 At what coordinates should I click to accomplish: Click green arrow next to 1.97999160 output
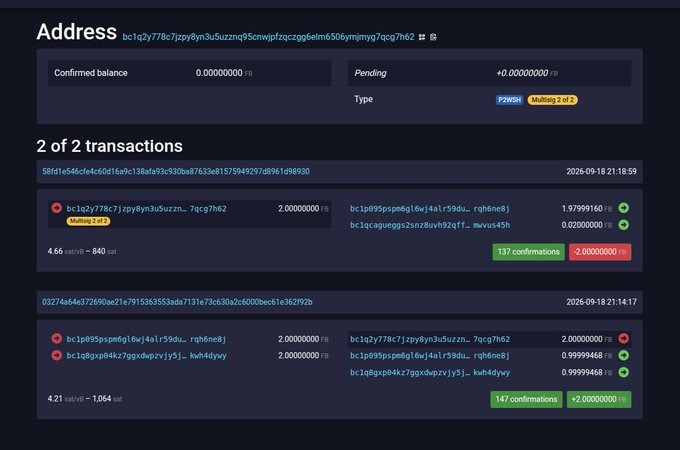pos(624,208)
